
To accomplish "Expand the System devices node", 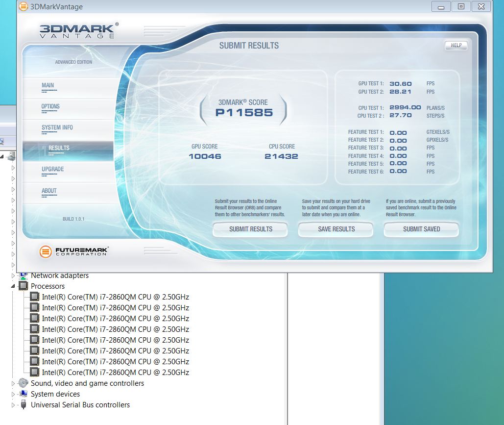I will (x=13, y=394).
